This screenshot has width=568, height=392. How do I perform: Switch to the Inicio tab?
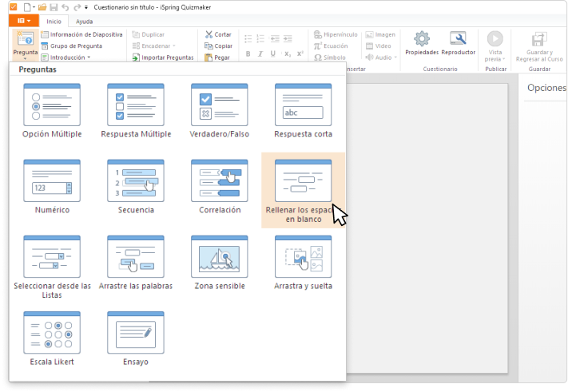54,22
